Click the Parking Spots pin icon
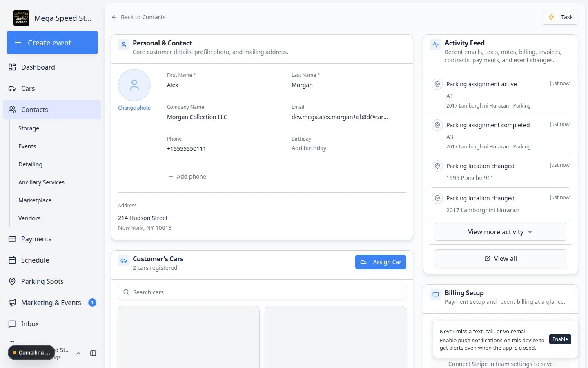 click(12, 281)
